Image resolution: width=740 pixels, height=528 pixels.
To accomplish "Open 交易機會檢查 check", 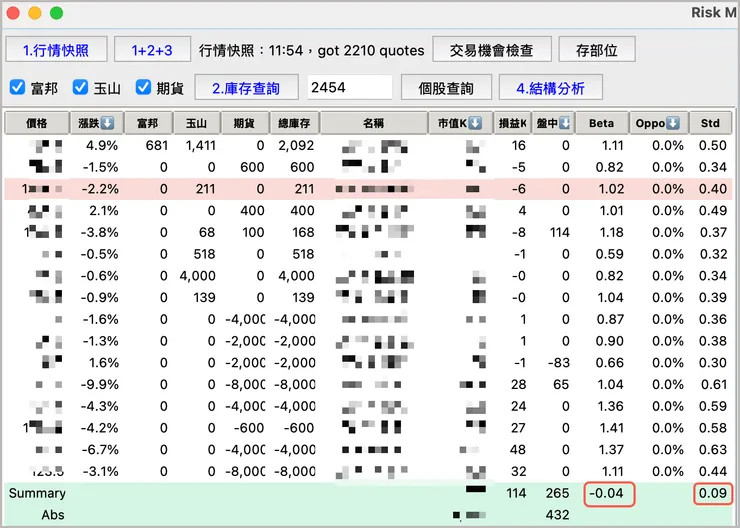I will 492,50.
